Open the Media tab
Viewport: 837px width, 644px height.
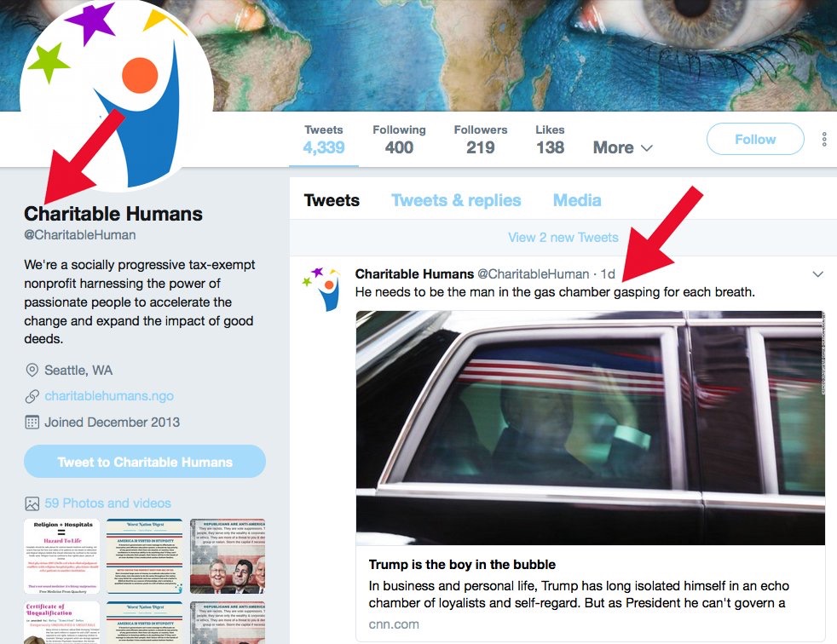pos(577,200)
